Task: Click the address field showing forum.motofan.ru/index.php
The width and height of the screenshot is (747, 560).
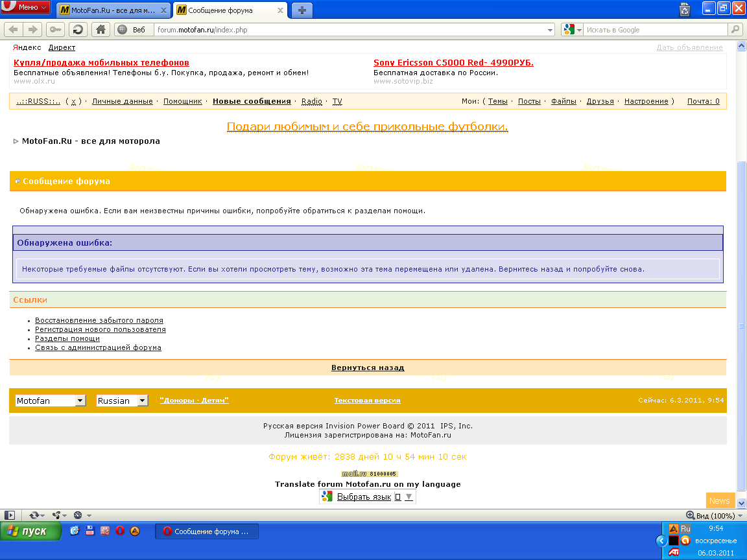Action: (350, 30)
